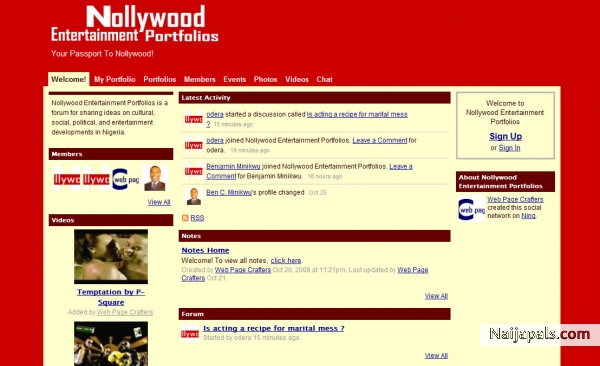This screenshot has width=600, height=366.
Task: Open the Videos tab
Action: pos(297,79)
